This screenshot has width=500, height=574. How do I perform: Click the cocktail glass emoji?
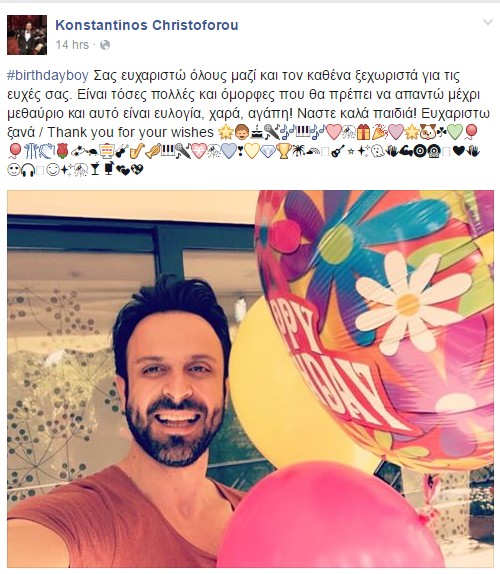pyautogui.click(x=95, y=169)
